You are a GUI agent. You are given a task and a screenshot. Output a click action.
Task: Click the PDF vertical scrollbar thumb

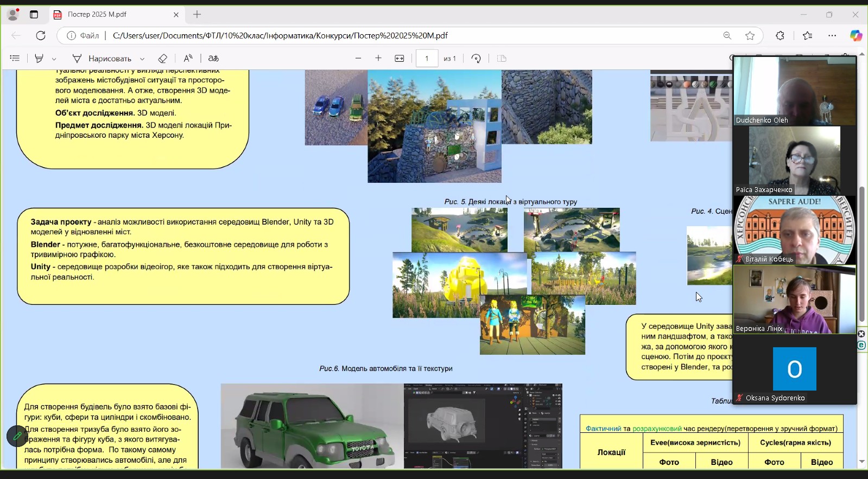[x=862, y=255]
